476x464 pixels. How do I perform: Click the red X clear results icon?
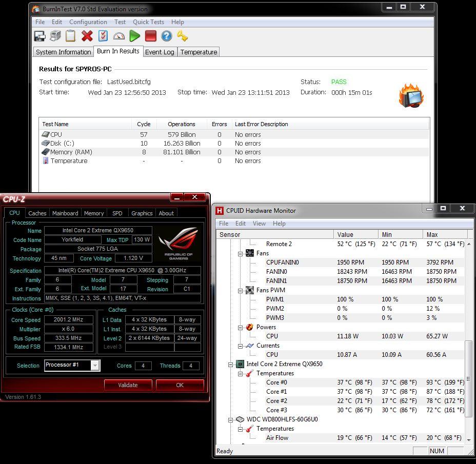[x=87, y=36]
